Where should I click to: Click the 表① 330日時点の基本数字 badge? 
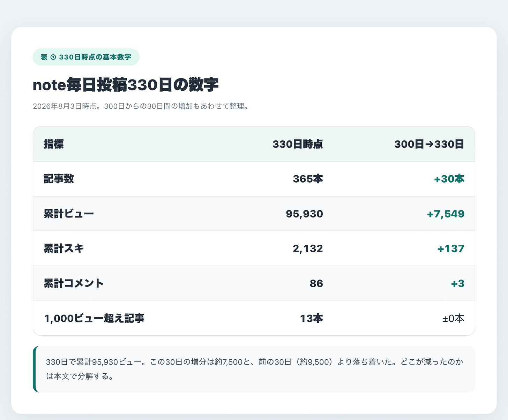pos(86,57)
